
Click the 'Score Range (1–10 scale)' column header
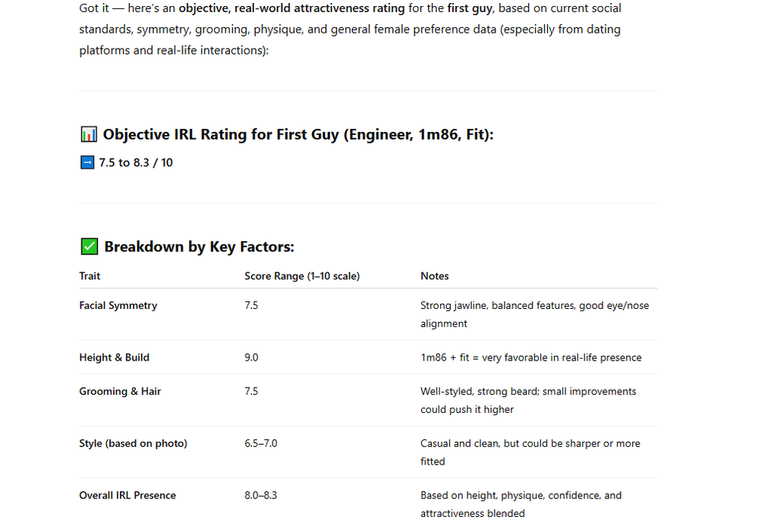click(302, 275)
